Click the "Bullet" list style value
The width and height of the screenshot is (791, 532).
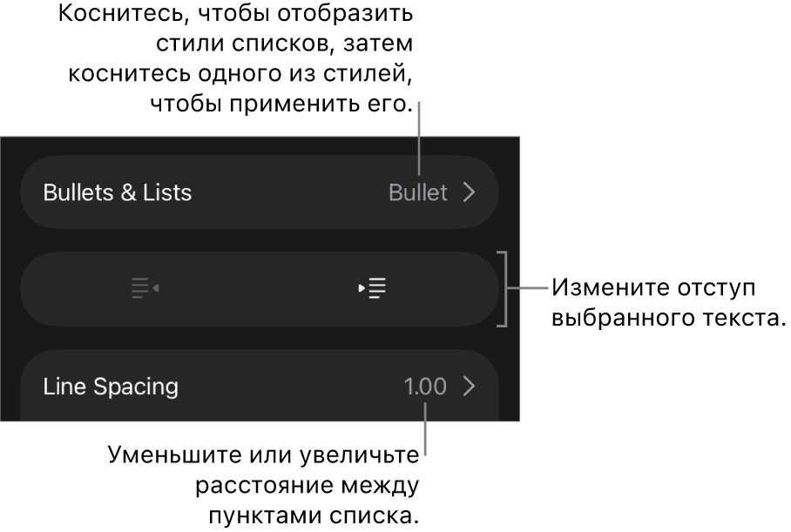tap(418, 192)
